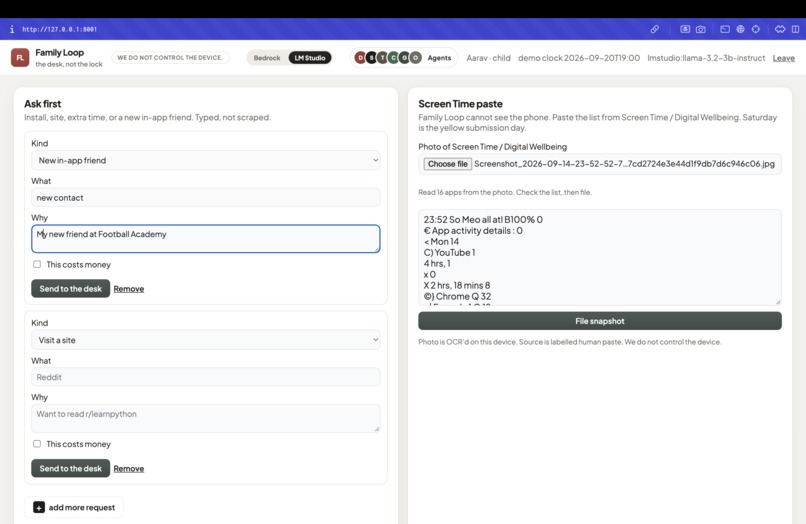Click the Aarav · child label

[488, 58]
